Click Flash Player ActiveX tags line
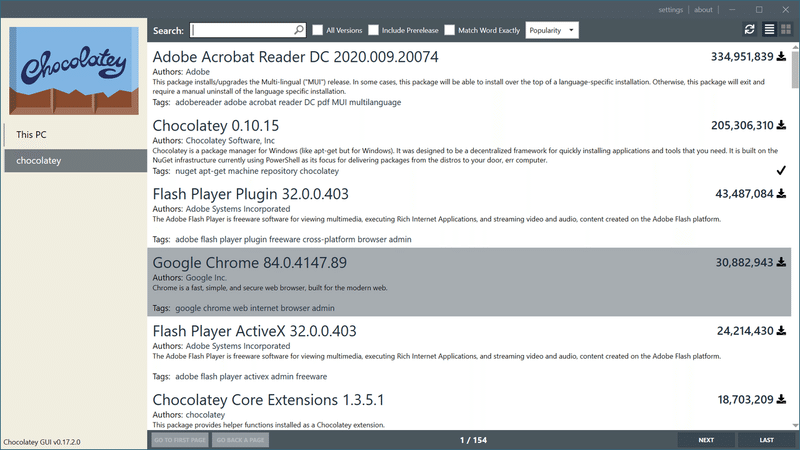This screenshot has width=800, height=450. point(240,377)
